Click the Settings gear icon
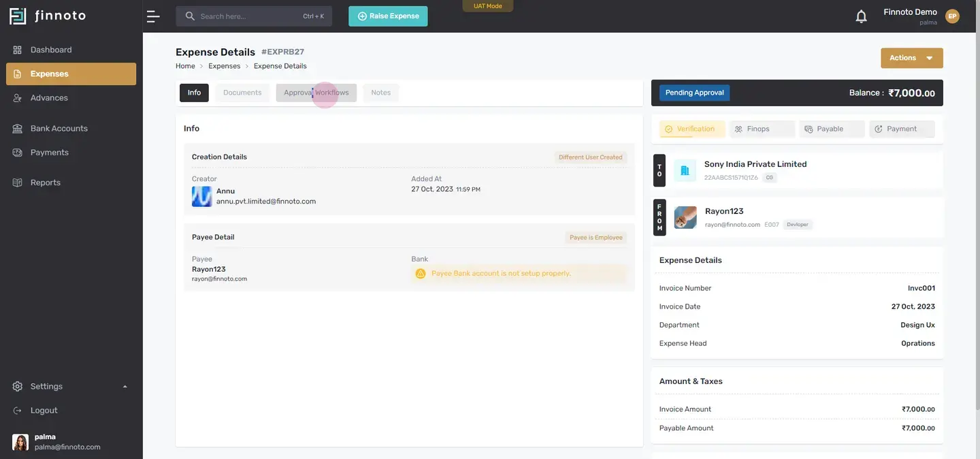The height and width of the screenshot is (459, 980). click(18, 386)
